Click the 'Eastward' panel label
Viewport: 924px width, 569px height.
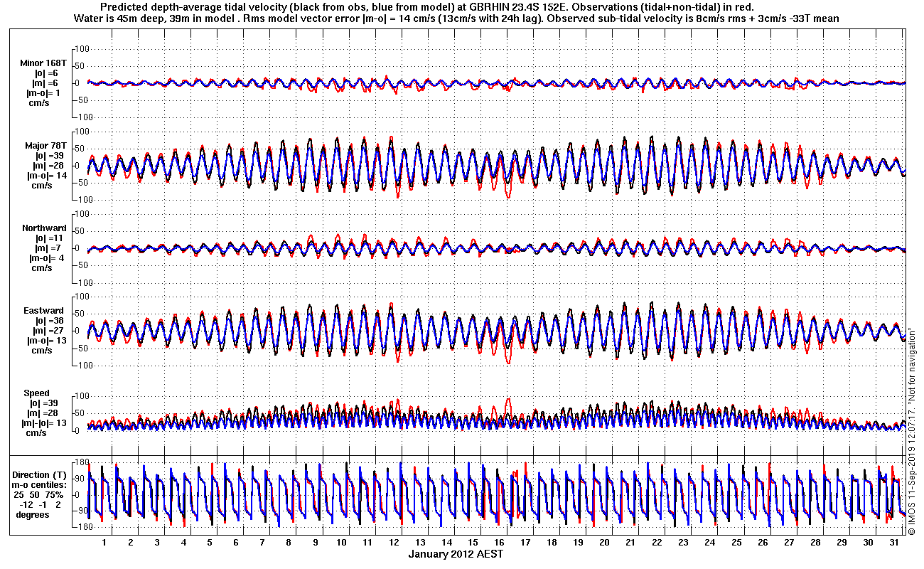[x=44, y=311]
